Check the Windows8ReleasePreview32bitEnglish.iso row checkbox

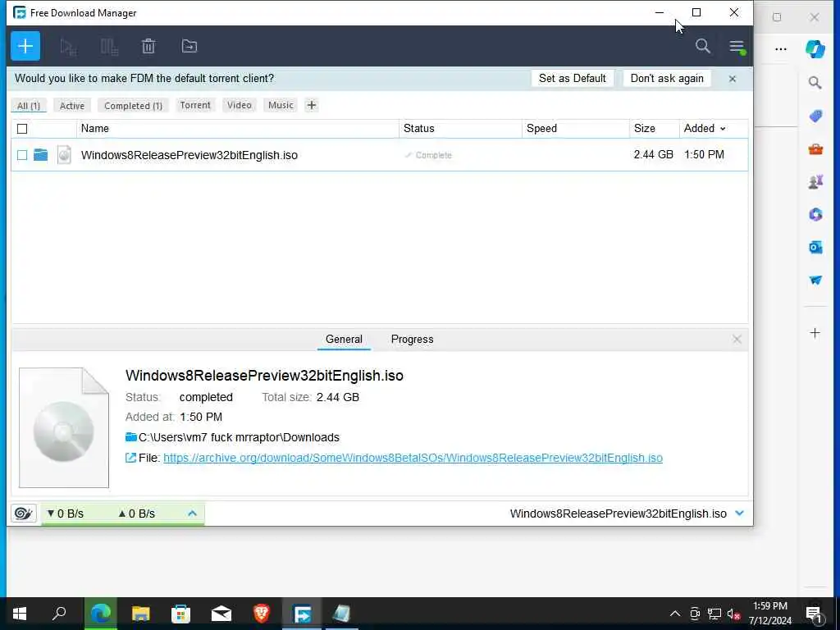click(x=22, y=155)
